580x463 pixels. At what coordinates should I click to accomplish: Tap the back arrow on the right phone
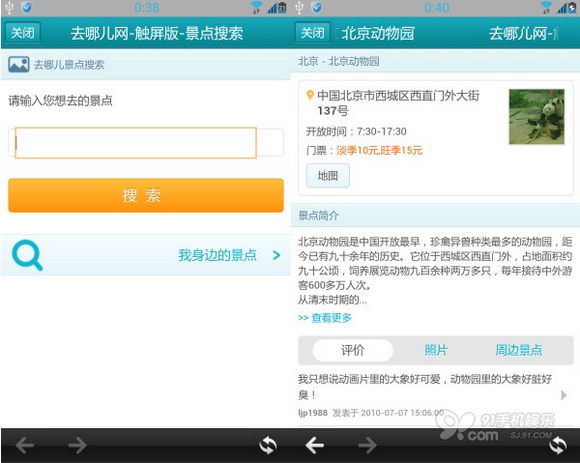tap(315, 445)
